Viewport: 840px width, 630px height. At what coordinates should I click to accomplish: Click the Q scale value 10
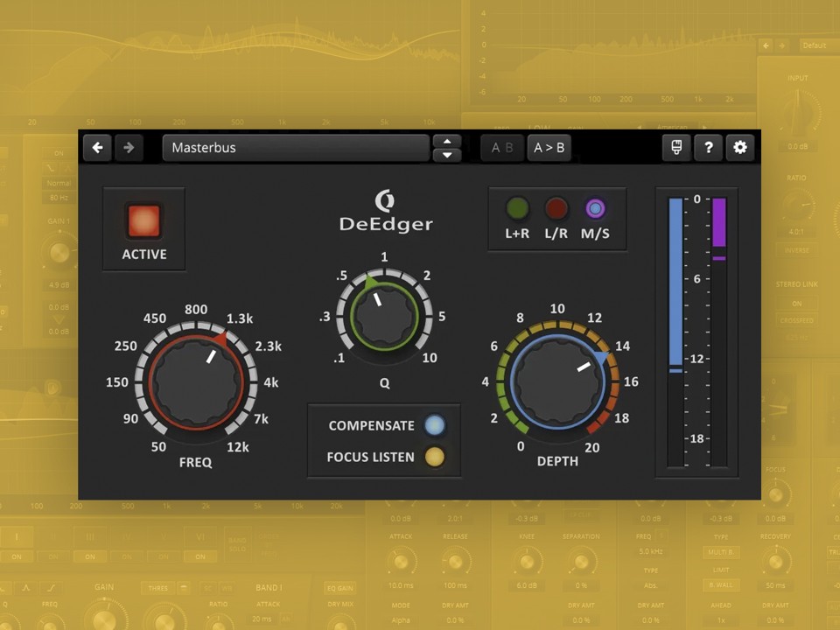coord(430,358)
